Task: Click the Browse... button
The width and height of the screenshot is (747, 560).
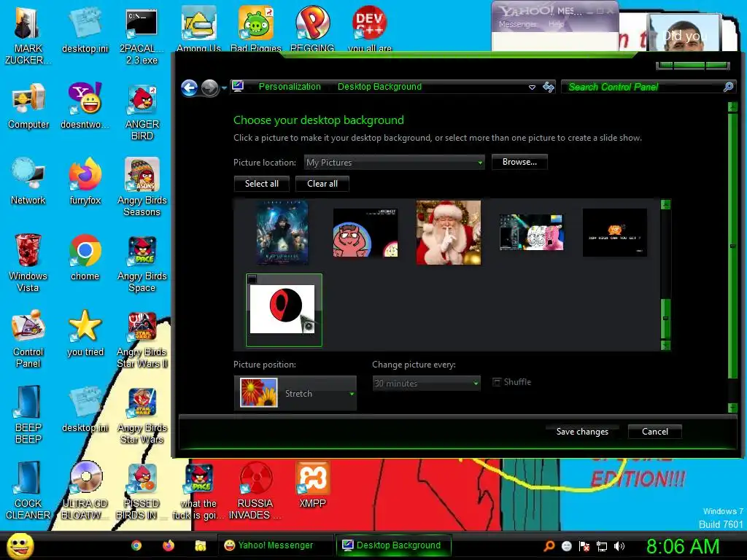Action: coord(519,162)
